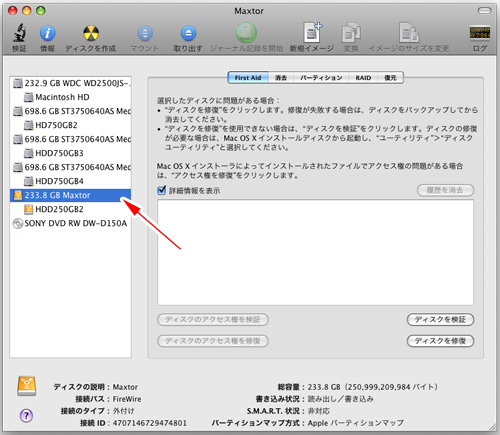Select the HDD750GB3 volume
Screen dimensions: 500x435
point(71,153)
